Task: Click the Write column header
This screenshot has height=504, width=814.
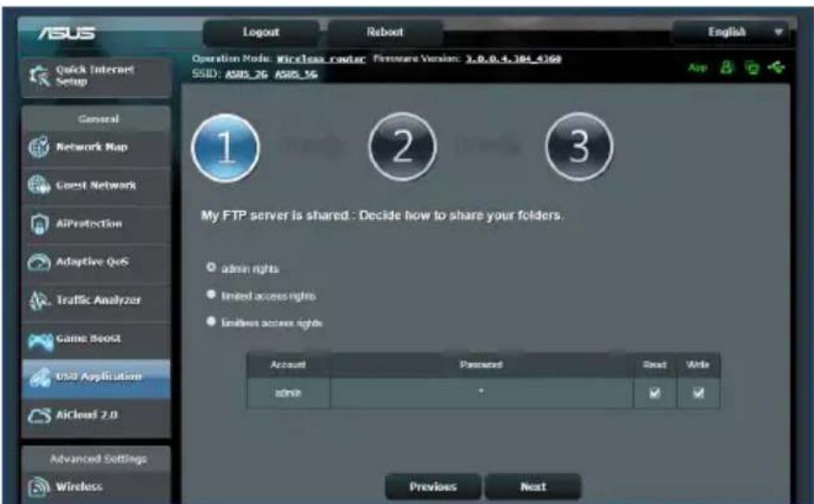Action: pos(698,365)
